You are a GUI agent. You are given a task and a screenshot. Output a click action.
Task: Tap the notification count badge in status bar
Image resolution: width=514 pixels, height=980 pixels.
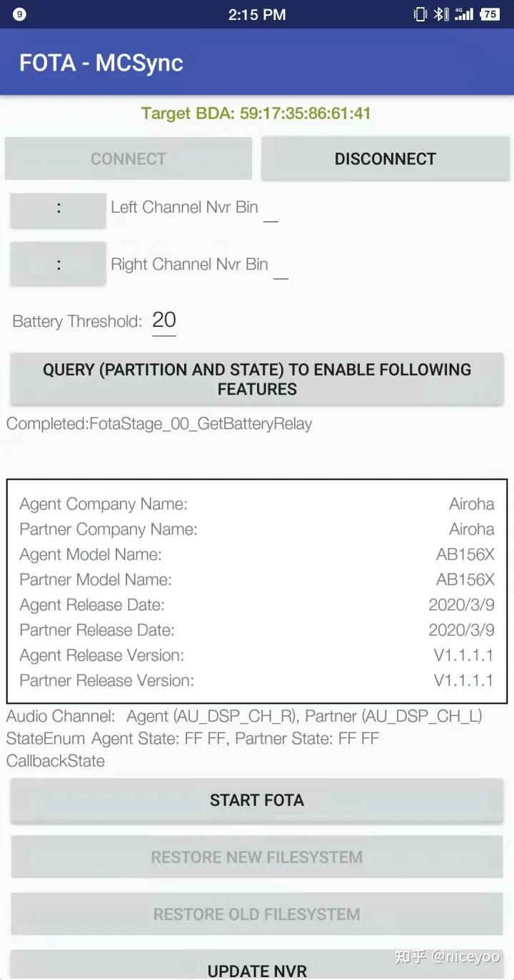tap(19, 14)
